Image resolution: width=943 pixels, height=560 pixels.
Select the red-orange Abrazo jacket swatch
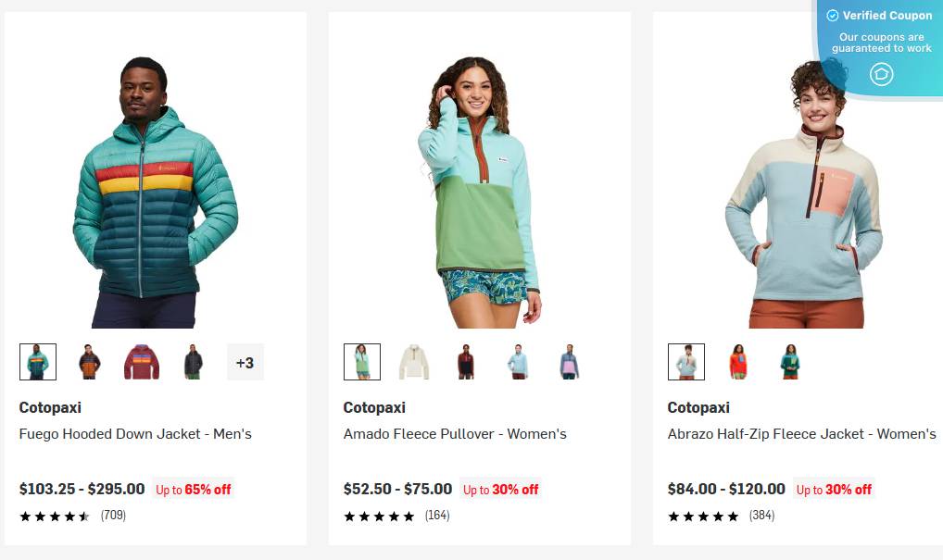(738, 362)
